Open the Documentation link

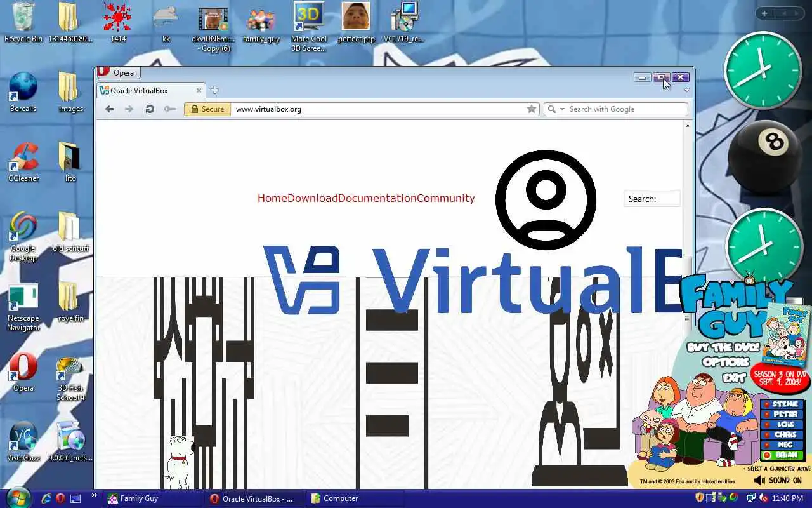coord(377,198)
